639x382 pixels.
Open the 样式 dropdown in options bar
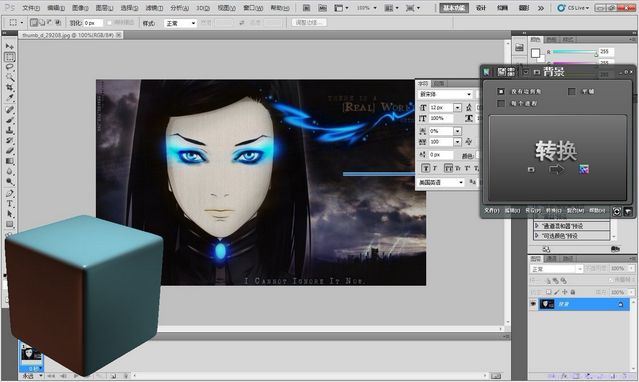(x=181, y=23)
